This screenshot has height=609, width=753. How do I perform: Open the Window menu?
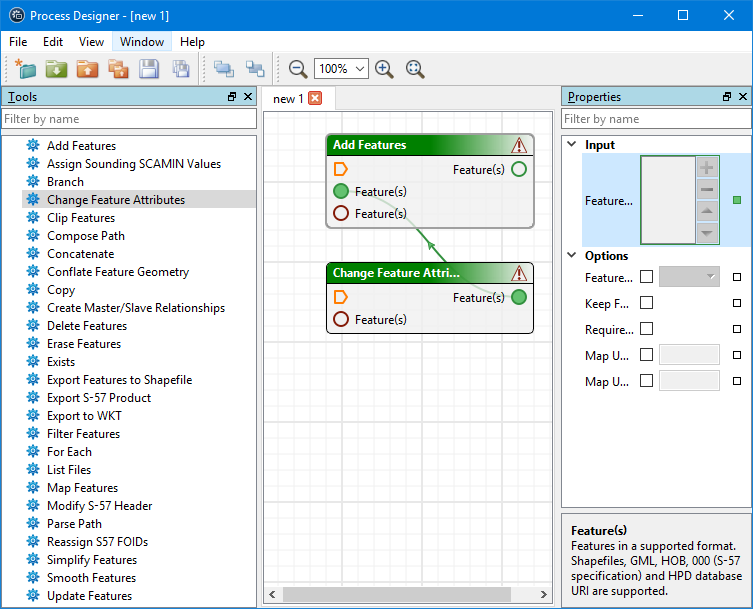coord(141,42)
